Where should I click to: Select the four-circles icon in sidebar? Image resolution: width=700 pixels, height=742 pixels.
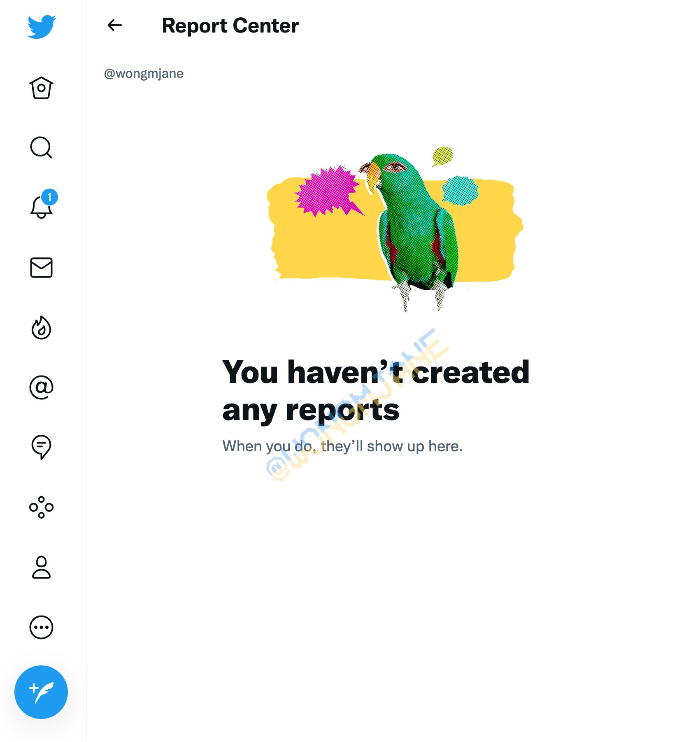[x=41, y=507]
